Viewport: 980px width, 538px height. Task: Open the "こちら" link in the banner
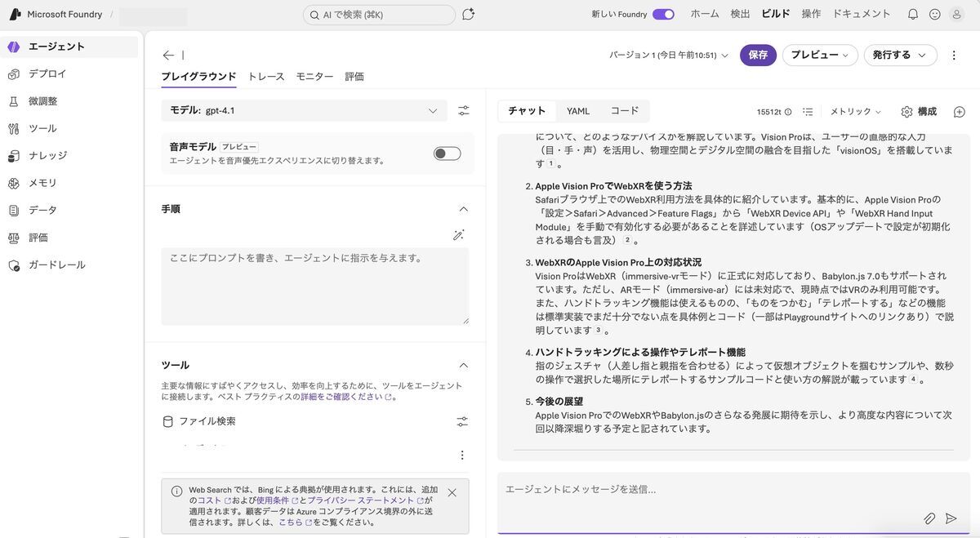(x=295, y=522)
